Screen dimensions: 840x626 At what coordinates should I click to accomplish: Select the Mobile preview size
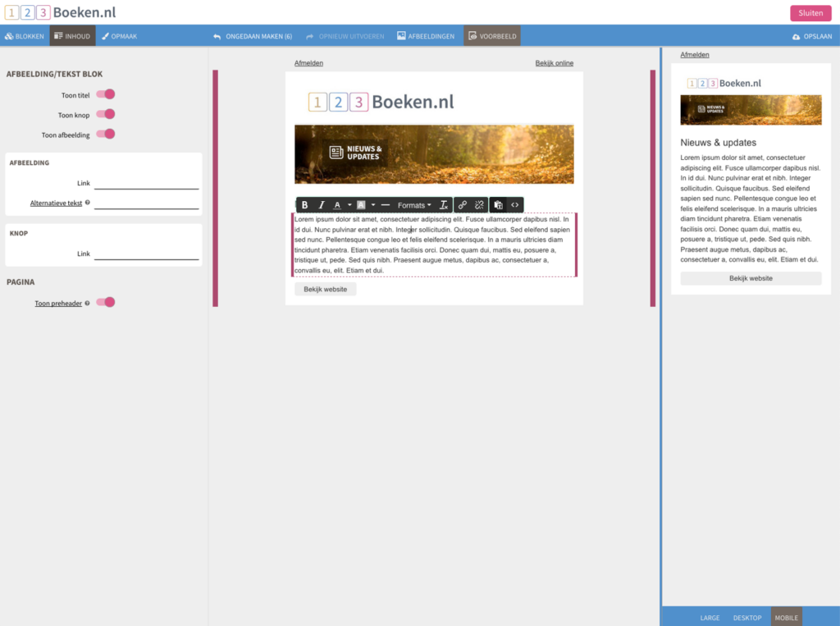click(x=787, y=618)
